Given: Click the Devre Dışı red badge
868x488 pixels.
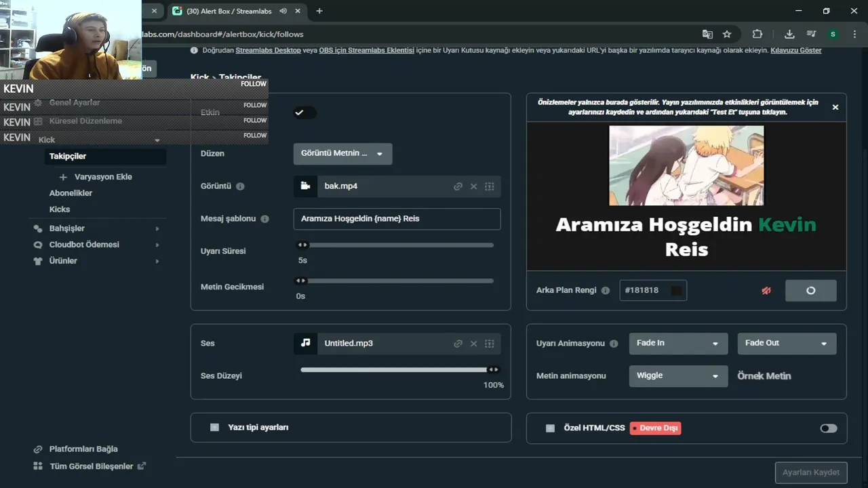Looking at the screenshot, I should pyautogui.click(x=655, y=428).
